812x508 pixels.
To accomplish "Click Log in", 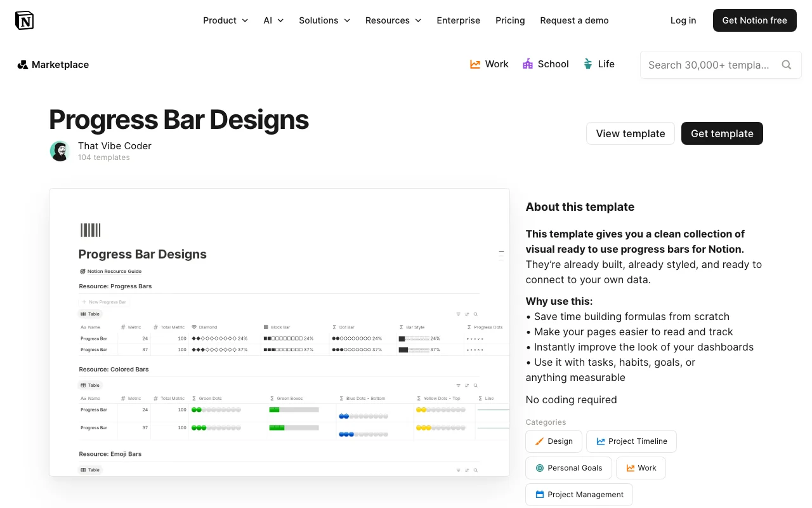I will (683, 20).
